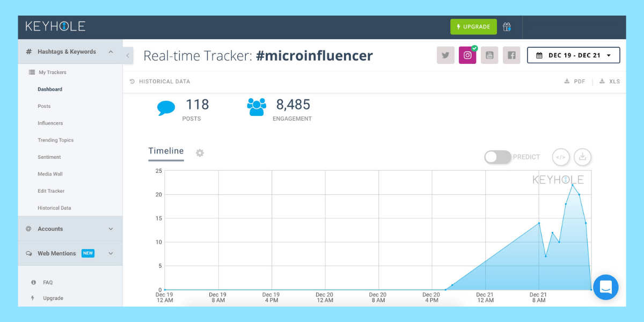Enable the Predict toggle switch
Image resolution: width=644 pixels, height=322 pixels.
[x=497, y=157]
